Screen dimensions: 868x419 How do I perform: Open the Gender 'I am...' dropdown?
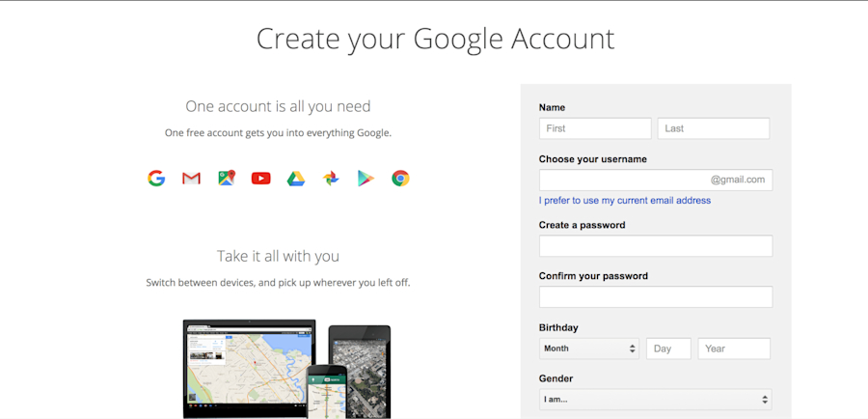(656, 399)
